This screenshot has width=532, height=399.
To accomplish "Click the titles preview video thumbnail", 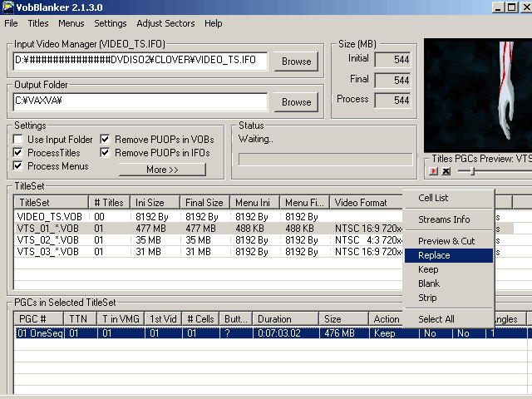I will [478, 95].
